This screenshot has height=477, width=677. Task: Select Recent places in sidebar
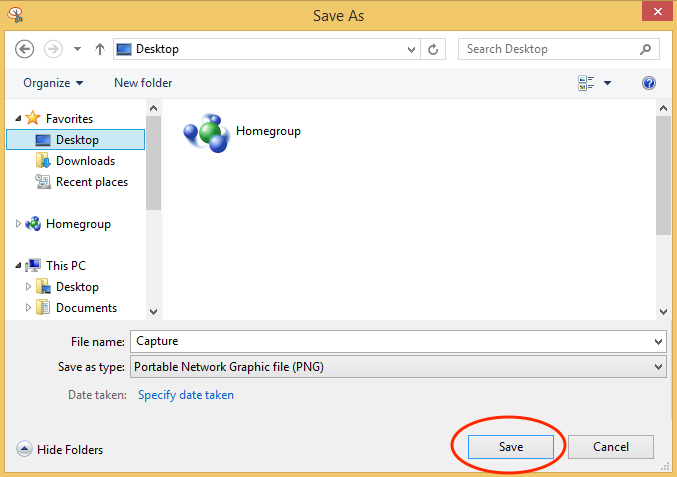pos(91,182)
